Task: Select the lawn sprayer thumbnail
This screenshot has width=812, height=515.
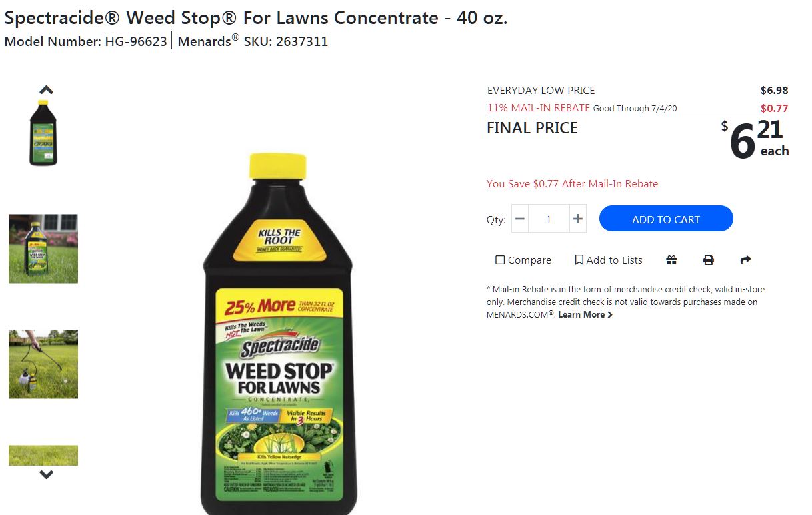Action: [x=43, y=364]
